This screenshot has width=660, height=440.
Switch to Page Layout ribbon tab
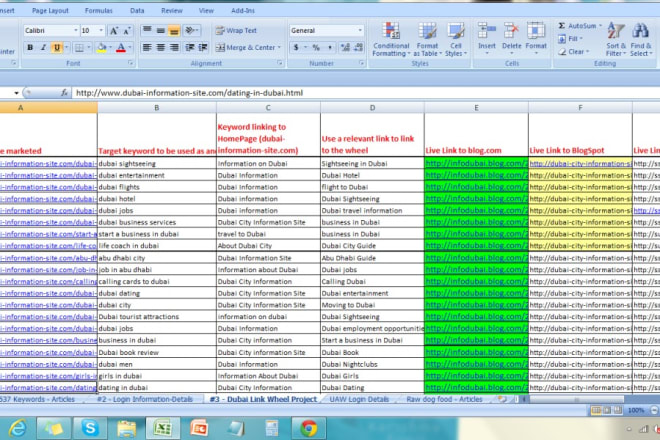50,11
